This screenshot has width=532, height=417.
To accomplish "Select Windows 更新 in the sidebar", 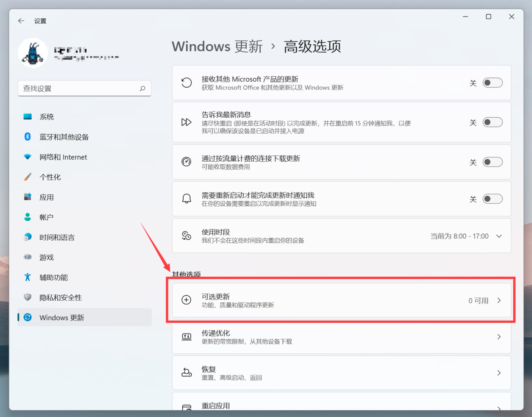I will [x=62, y=318].
